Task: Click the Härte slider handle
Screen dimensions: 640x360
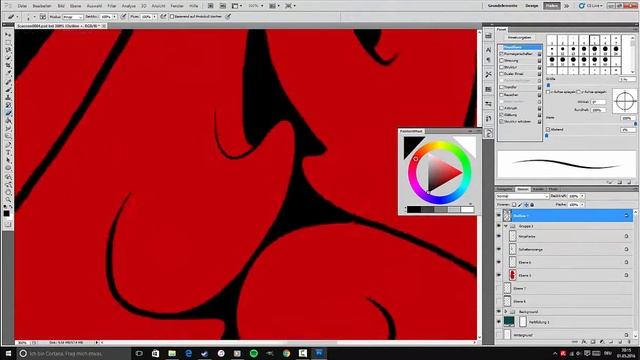Action: (x=635, y=124)
